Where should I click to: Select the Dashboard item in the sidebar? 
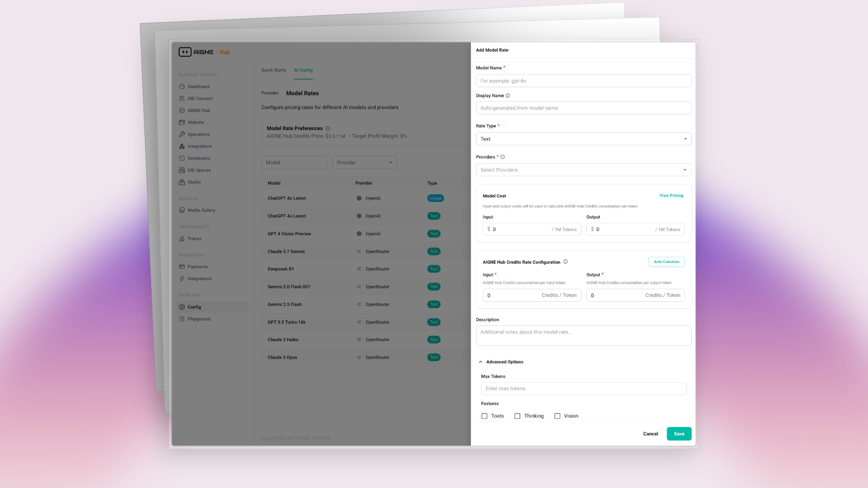click(198, 86)
